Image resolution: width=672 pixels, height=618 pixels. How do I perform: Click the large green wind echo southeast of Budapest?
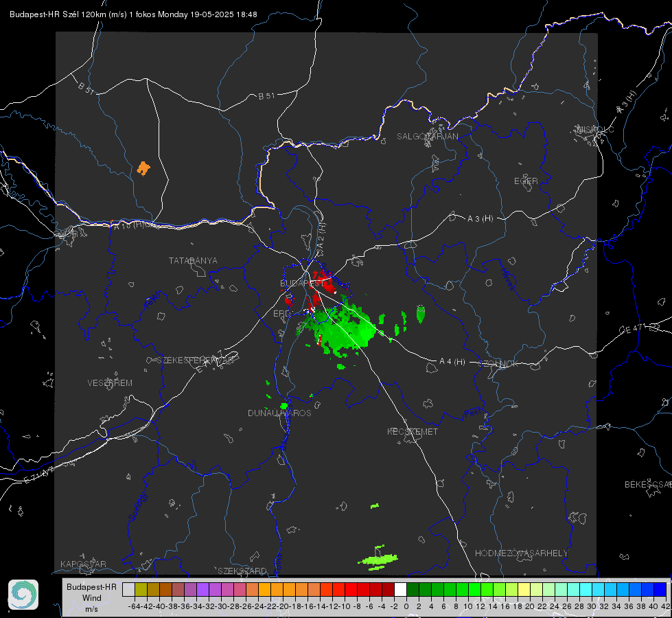(343, 331)
